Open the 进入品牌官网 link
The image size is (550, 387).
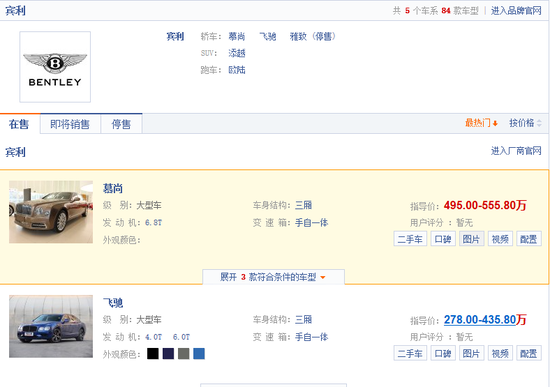click(516, 11)
